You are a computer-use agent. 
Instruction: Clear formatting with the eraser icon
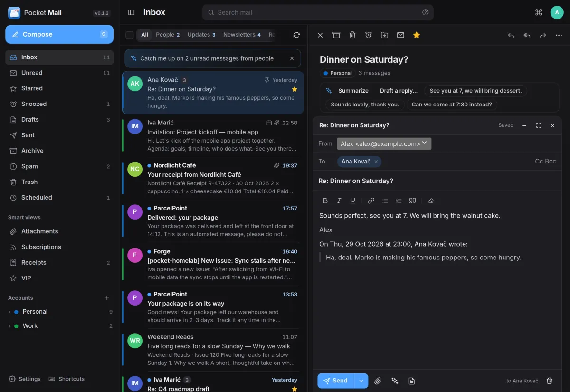(x=431, y=201)
